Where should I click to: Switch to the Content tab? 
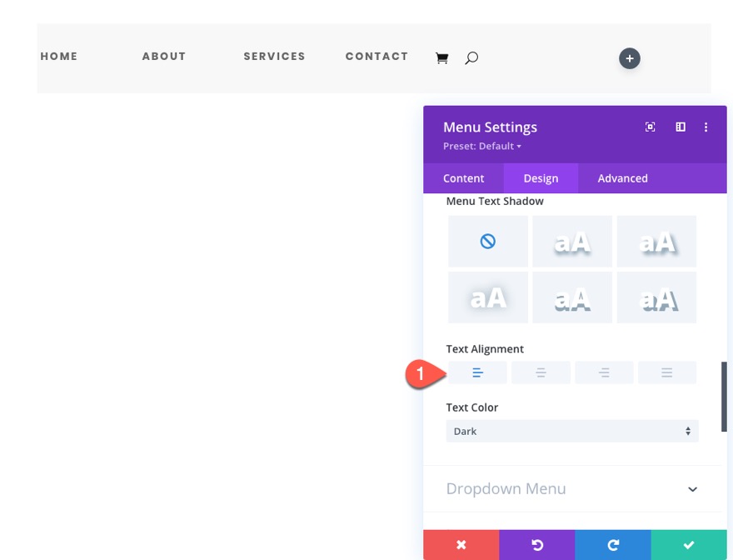(463, 177)
